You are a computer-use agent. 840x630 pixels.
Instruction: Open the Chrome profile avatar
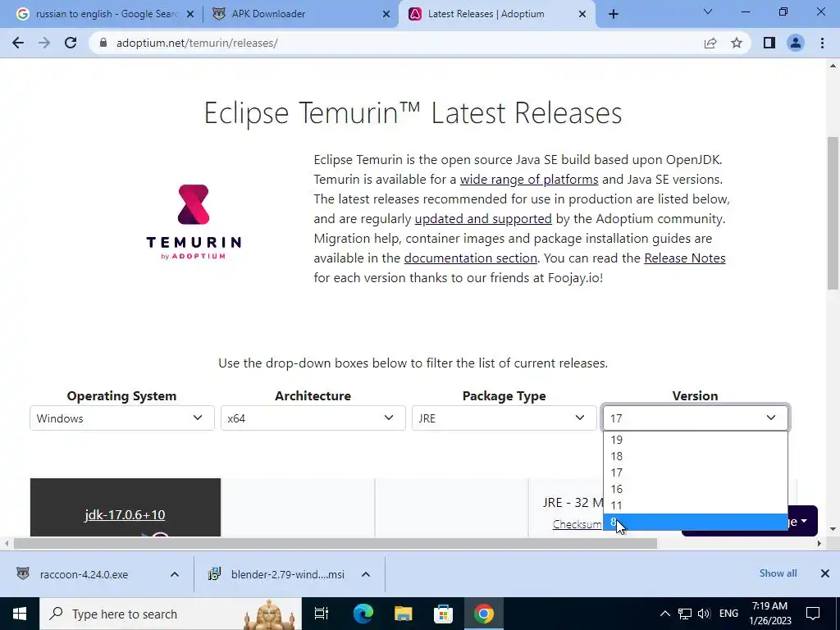click(x=796, y=43)
